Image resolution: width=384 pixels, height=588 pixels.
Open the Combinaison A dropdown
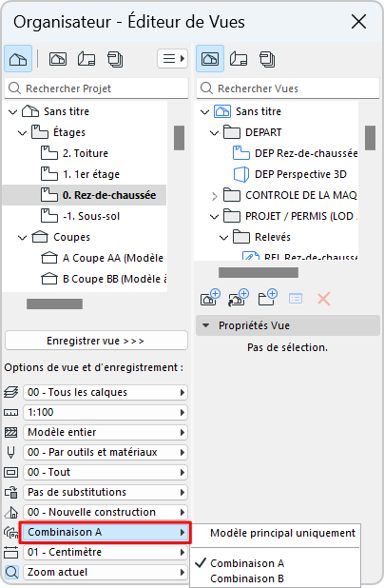coord(106,532)
